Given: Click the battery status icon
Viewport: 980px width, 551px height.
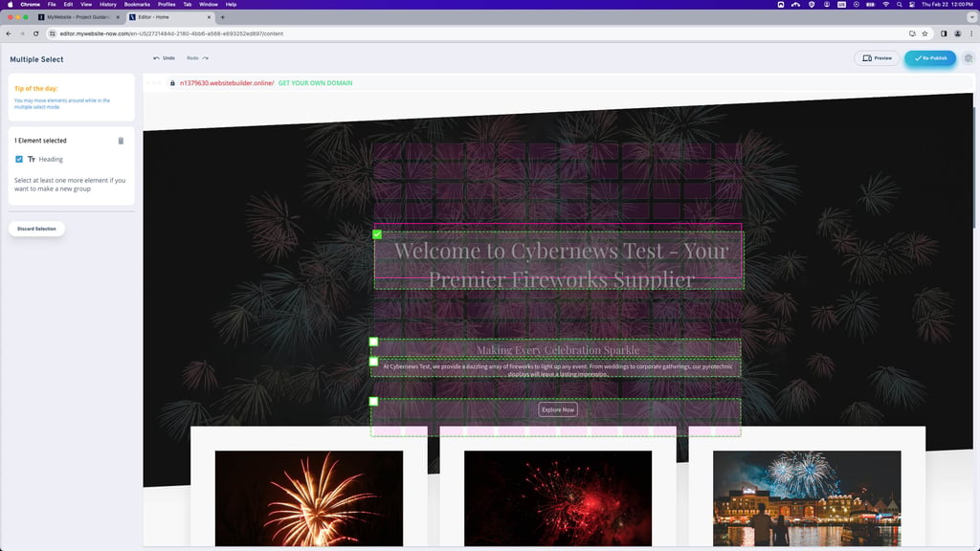Looking at the screenshot, I should tap(870, 5).
